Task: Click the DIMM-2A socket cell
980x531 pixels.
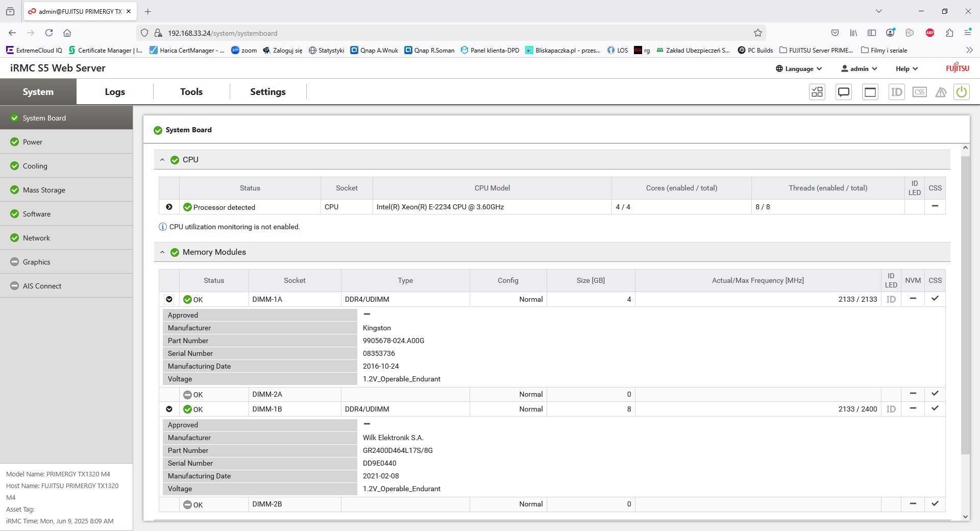Action: [295, 394]
